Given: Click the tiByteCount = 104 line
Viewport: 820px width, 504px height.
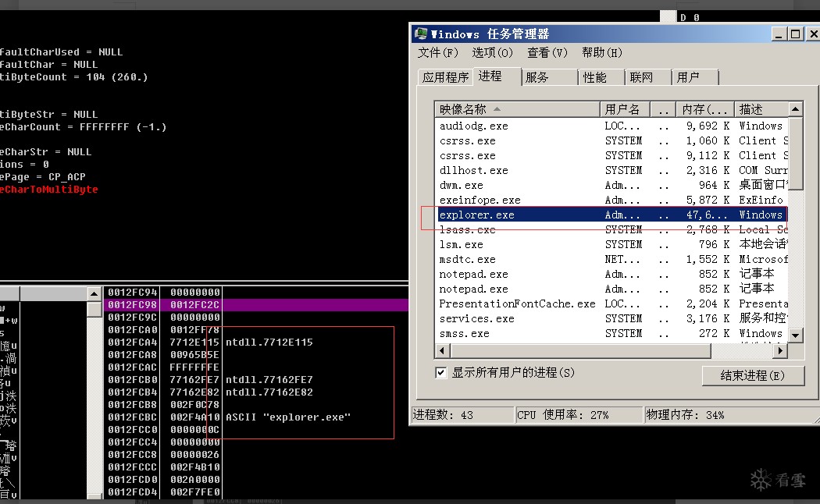Looking at the screenshot, I should 73,76.
